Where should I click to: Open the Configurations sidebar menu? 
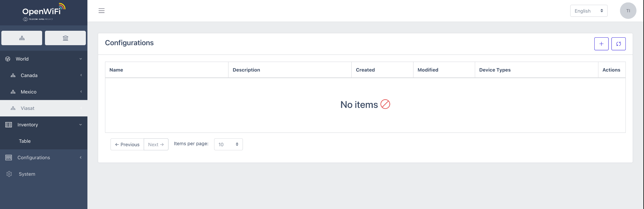point(34,158)
